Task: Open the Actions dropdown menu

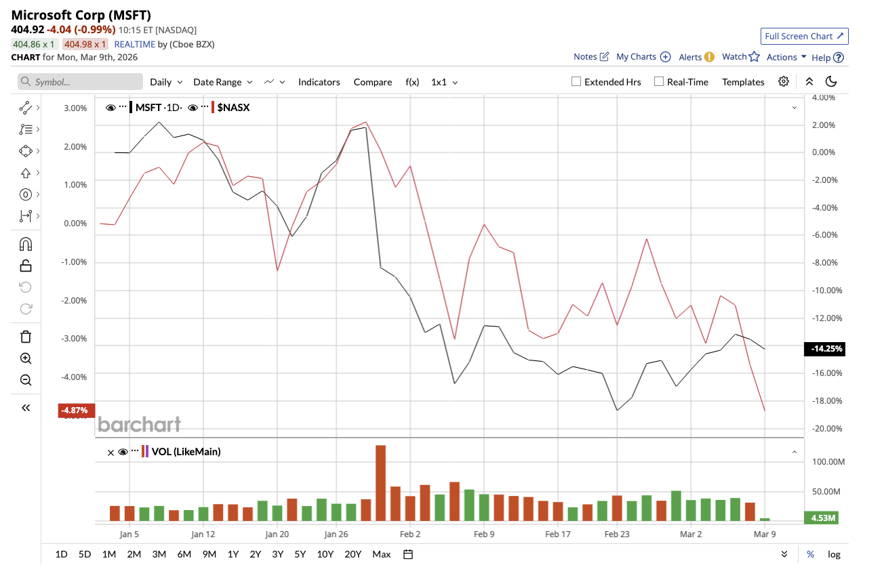Action: [786, 57]
